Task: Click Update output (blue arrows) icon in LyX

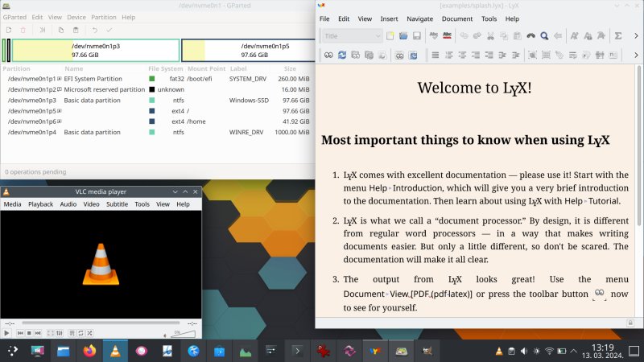Action: pos(342,55)
